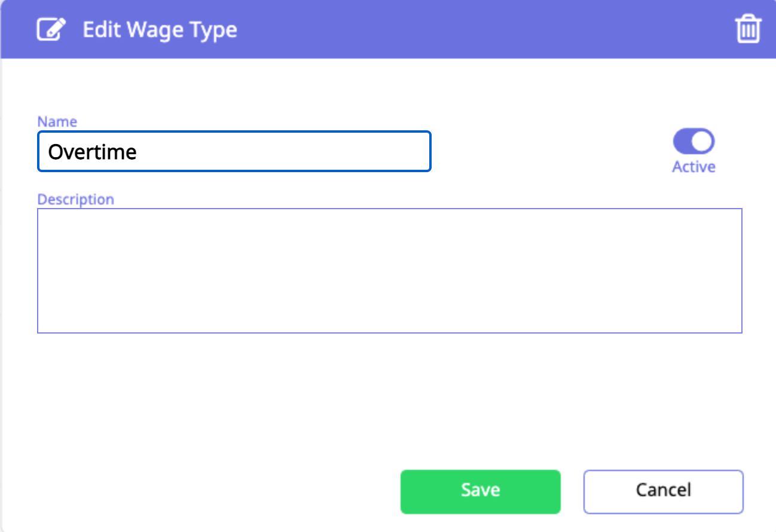
Task: Delete wage type using the trash icon
Action: point(747,29)
